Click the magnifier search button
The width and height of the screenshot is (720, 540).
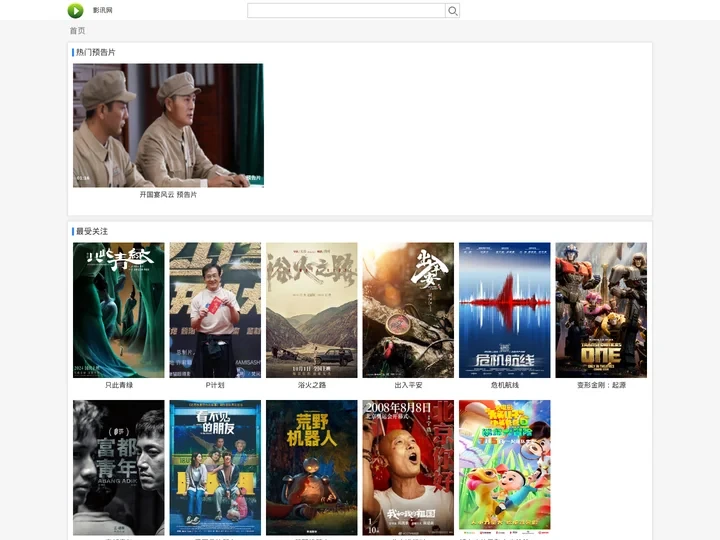pos(452,11)
